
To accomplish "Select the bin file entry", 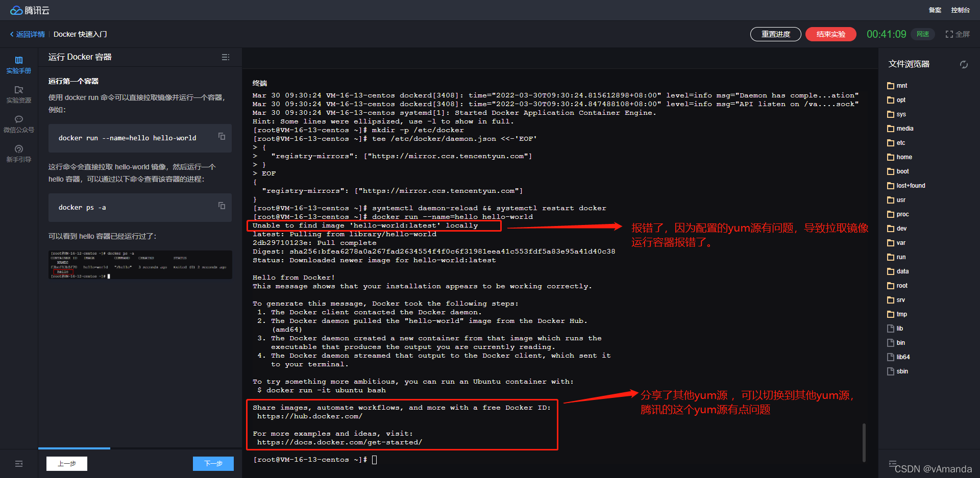I will pos(896,343).
